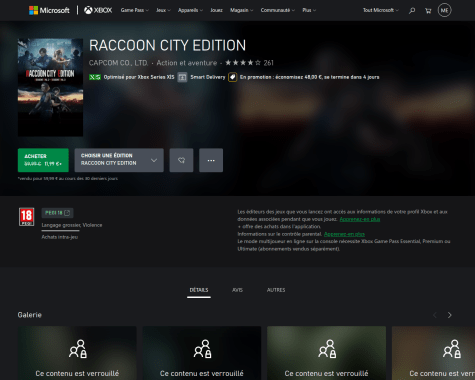Open the Choisir une édition dropdown

[119, 160]
